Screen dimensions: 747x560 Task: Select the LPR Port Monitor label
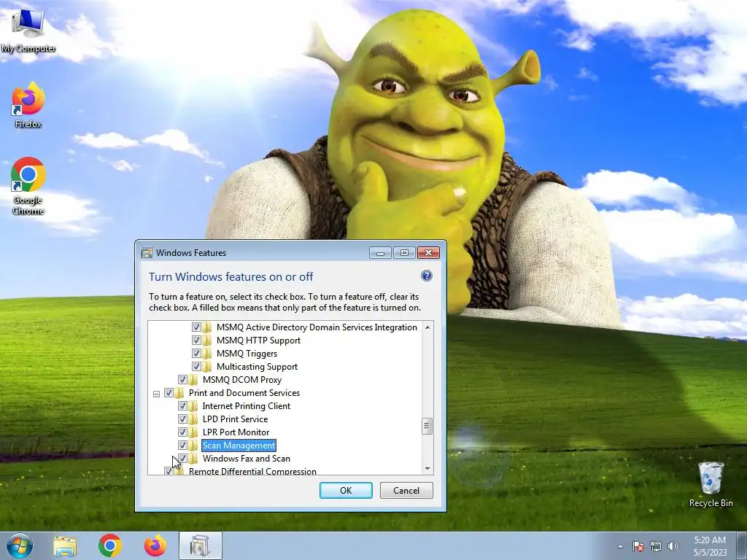click(x=236, y=432)
